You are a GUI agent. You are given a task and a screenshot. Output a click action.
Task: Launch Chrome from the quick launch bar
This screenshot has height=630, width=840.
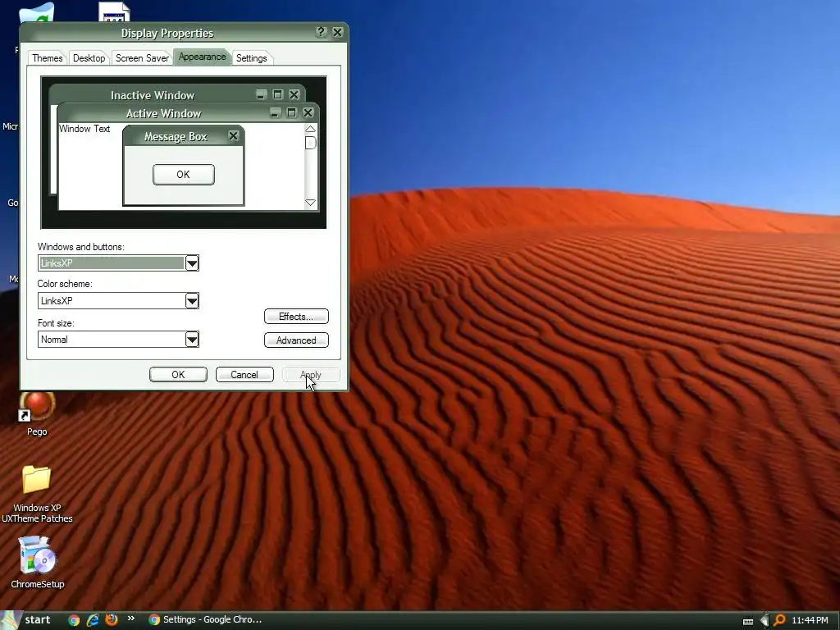click(74, 620)
